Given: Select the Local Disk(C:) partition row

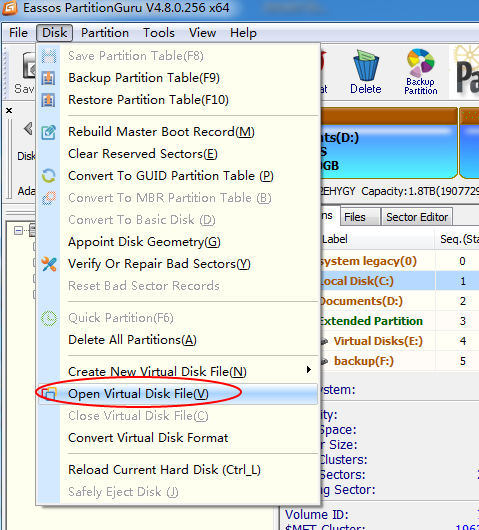Looking at the screenshot, I should click(399, 281).
